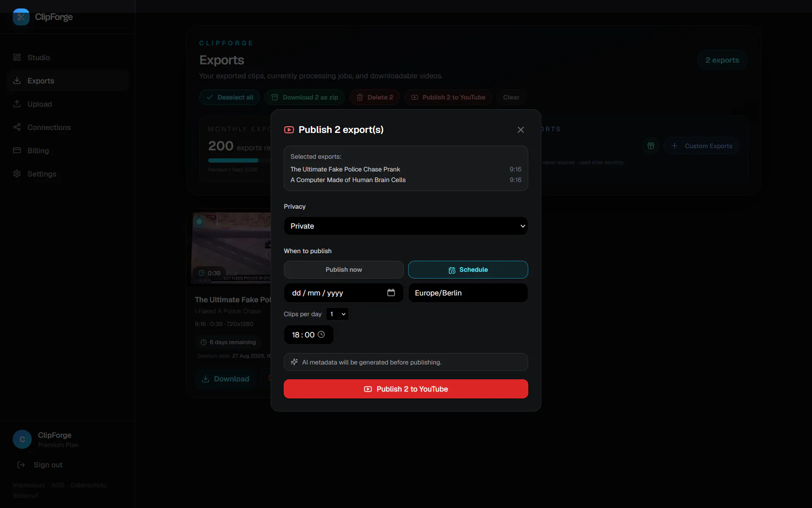812x508 pixels.
Task: Open the Widerruf link
Action: pos(25,496)
